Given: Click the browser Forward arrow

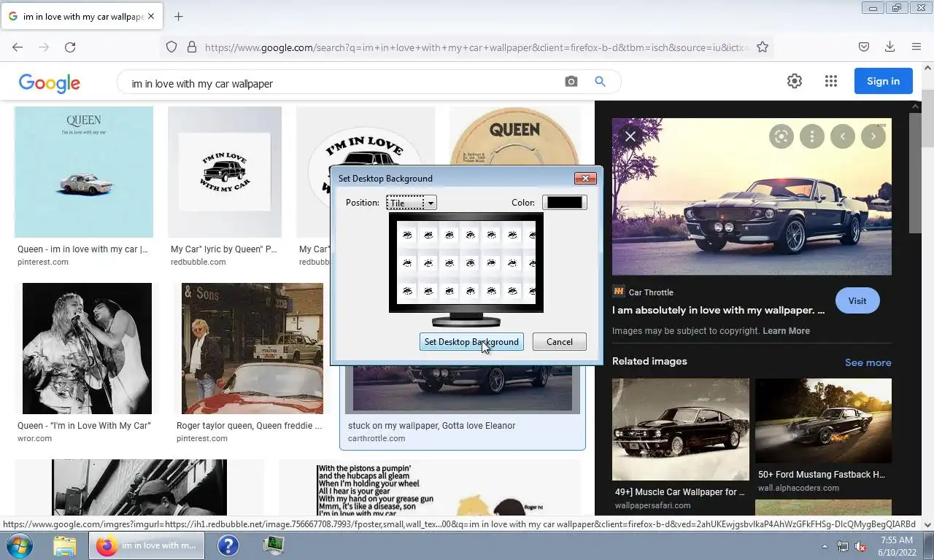Looking at the screenshot, I should 44,47.
